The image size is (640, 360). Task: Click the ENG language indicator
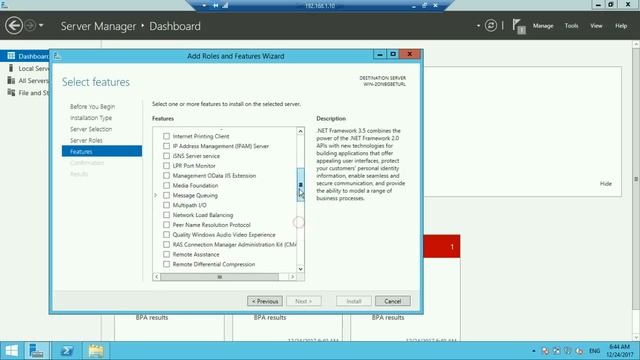[x=594, y=351]
